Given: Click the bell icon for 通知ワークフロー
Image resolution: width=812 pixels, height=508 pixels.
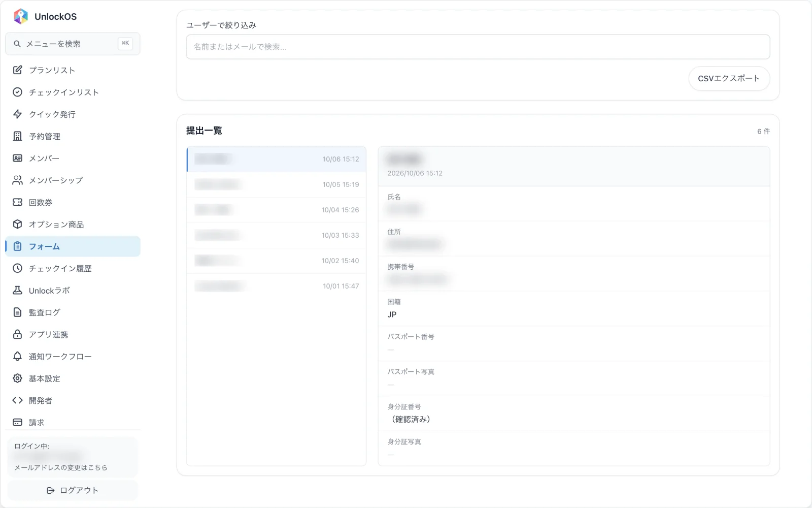Looking at the screenshot, I should (17, 356).
